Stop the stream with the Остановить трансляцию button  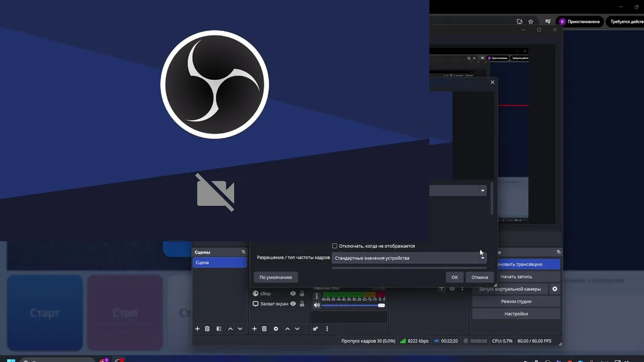point(528,264)
